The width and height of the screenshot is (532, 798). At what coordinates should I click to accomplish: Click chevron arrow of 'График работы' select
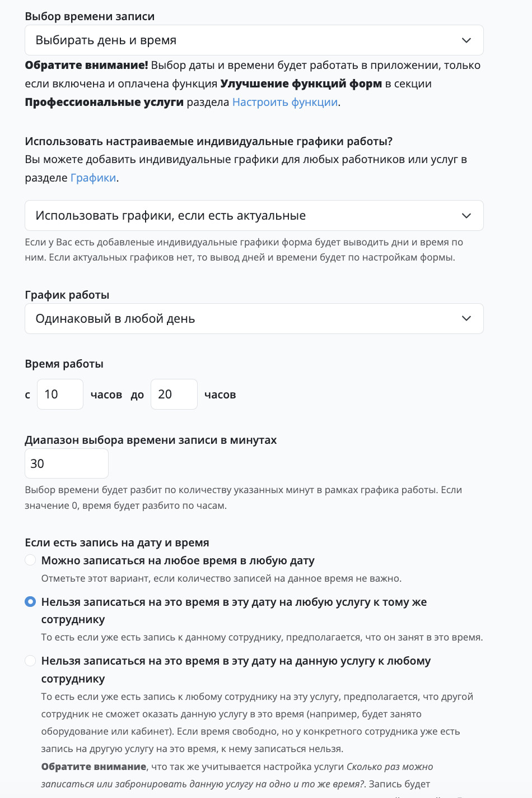click(x=466, y=318)
